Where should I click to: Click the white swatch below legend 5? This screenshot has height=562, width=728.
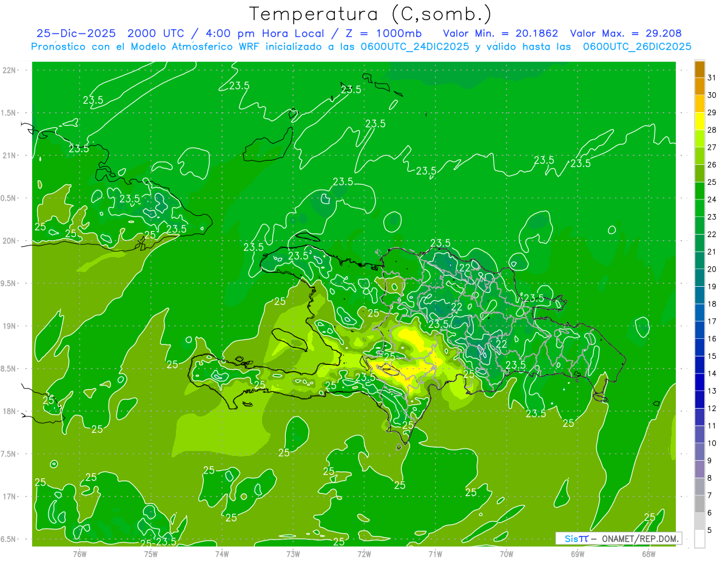coord(699,539)
